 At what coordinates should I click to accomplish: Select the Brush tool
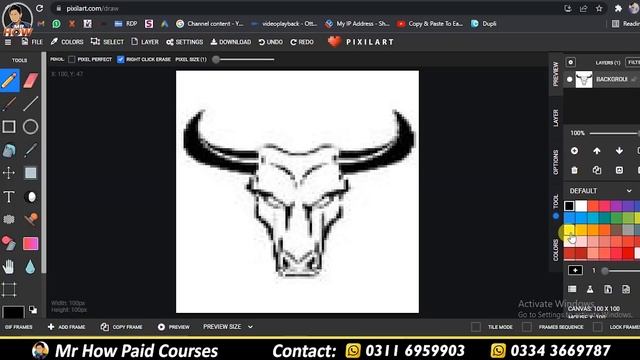click(x=9, y=104)
